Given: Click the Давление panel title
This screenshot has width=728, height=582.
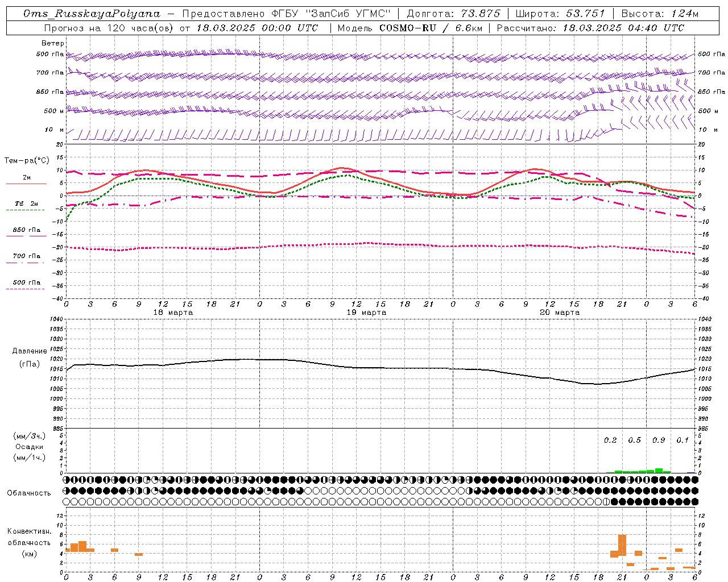Looking at the screenshot, I should click(30, 351).
